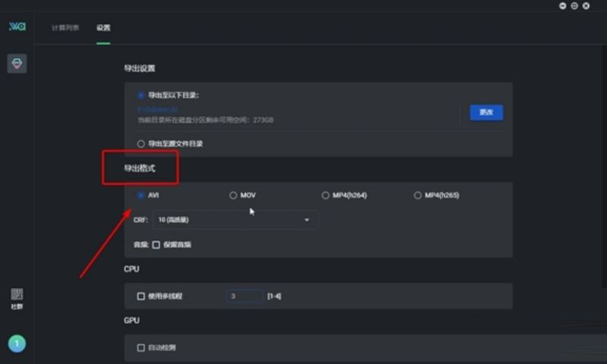Open the blue export directory path link

[158, 110]
